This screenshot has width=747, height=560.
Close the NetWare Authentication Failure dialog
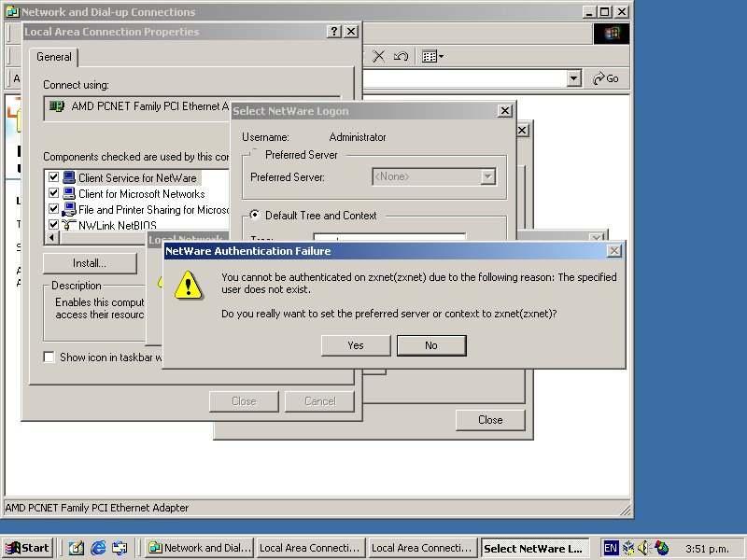coord(614,251)
